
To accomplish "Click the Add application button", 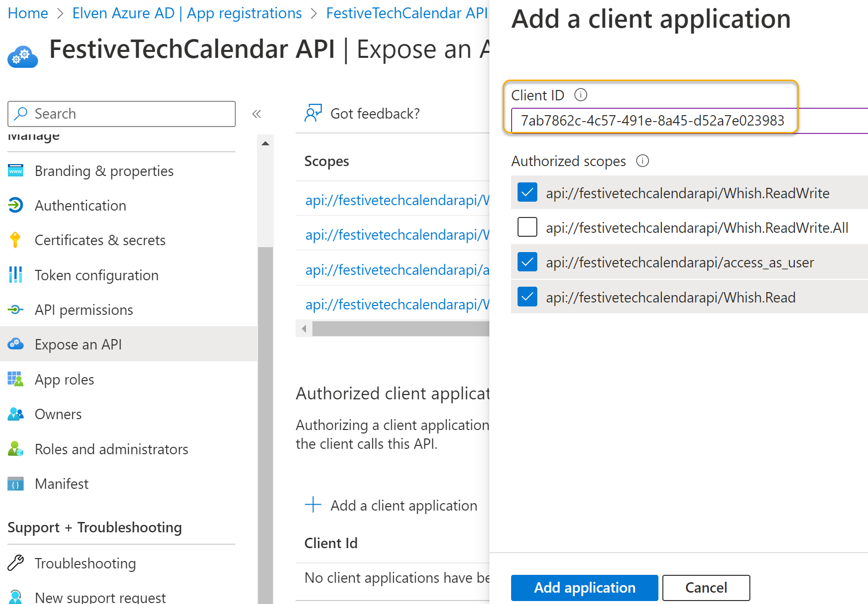I will coord(584,588).
